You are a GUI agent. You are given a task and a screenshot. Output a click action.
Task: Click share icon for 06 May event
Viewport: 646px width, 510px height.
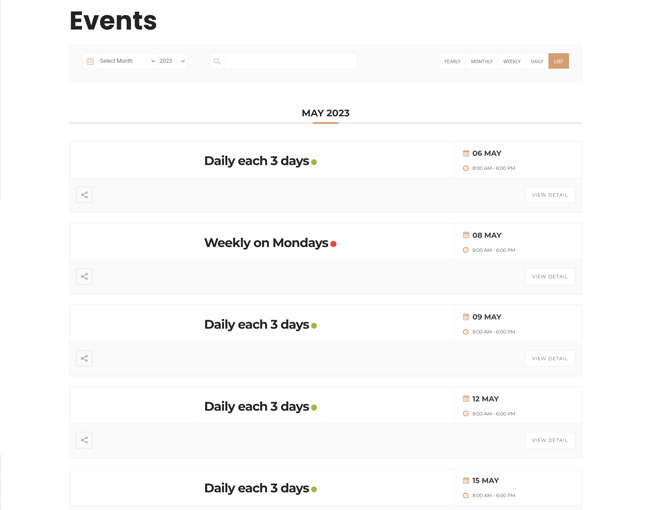coord(84,195)
